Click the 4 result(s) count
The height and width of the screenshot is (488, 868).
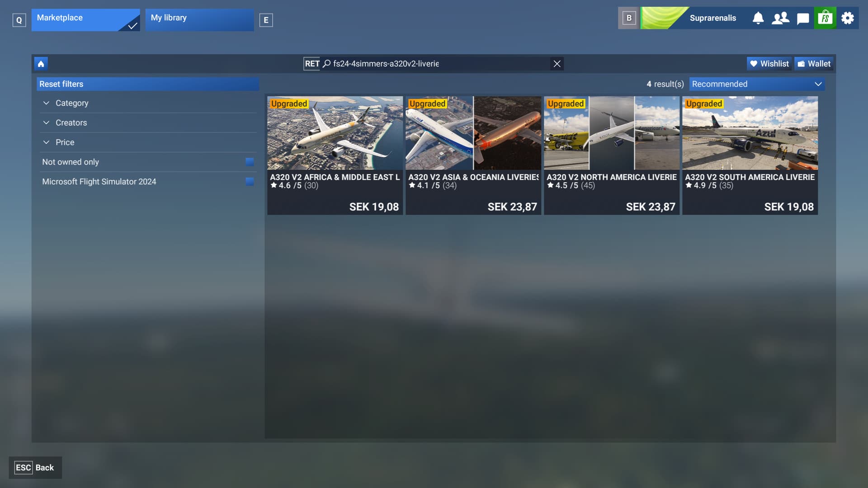pyautogui.click(x=665, y=84)
